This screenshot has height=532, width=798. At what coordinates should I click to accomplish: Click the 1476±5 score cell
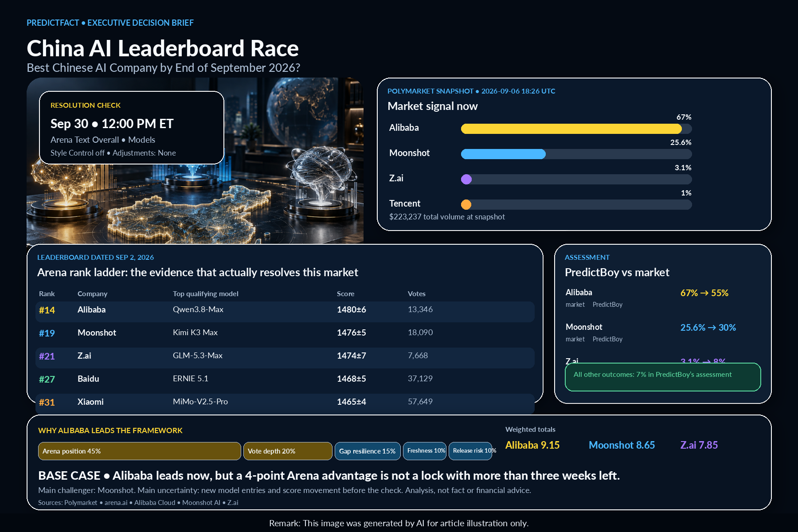point(352,332)
